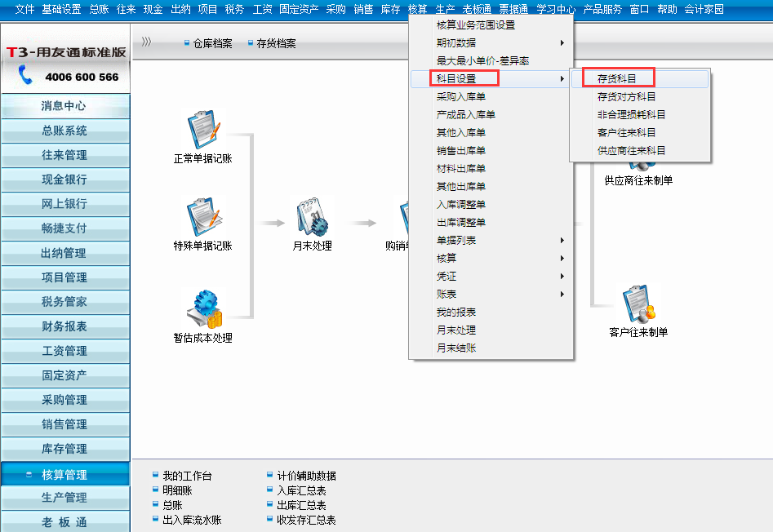The width and height of the screenshot is (773, 532).
Task: Click the 我的工作台 link
Action: (x=186, y=476)
